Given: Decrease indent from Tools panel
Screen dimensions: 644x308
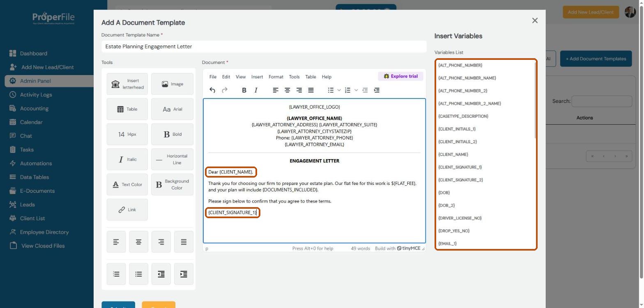Looking at the screenshot, I should click(161, 274).
